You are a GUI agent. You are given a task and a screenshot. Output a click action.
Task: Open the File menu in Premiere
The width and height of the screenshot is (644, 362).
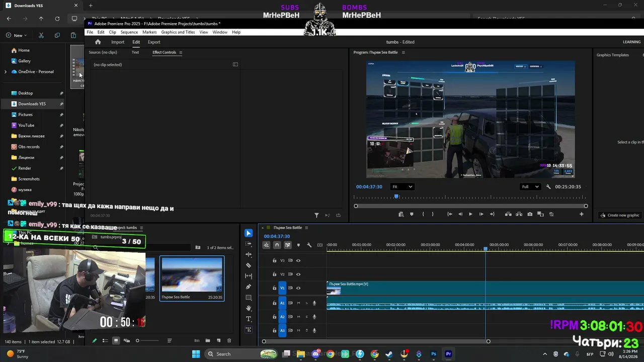click(x=90, y=32)
